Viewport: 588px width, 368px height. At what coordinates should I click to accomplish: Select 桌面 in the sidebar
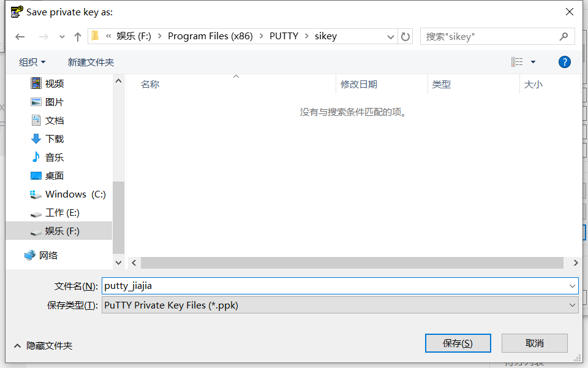click(x=55, y=175)
